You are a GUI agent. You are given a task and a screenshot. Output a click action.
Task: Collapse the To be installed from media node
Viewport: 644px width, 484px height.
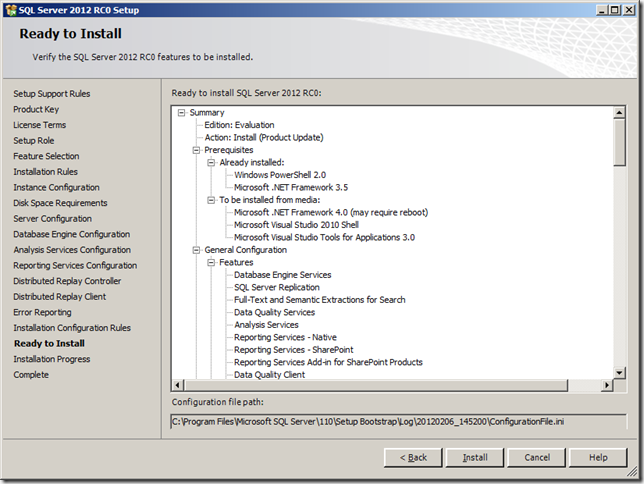211,200
